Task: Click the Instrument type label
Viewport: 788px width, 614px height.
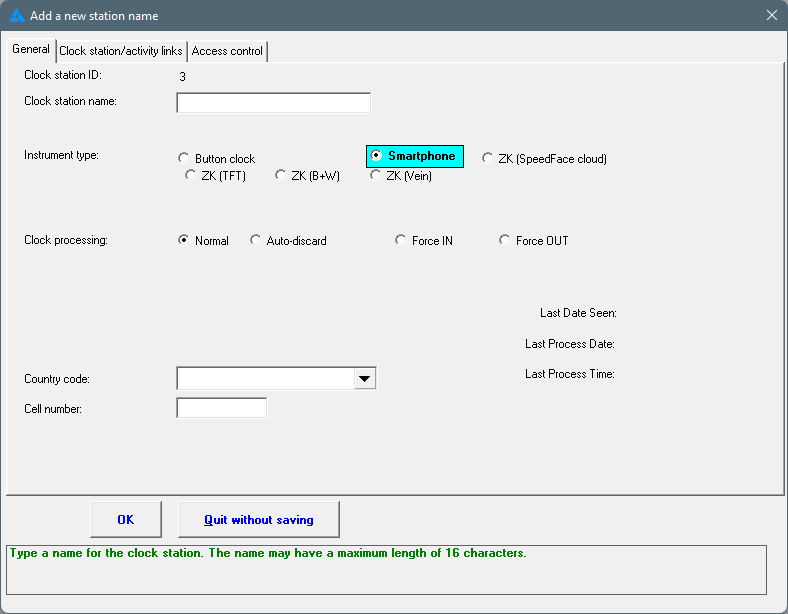Action: click(x=61, y=155)
